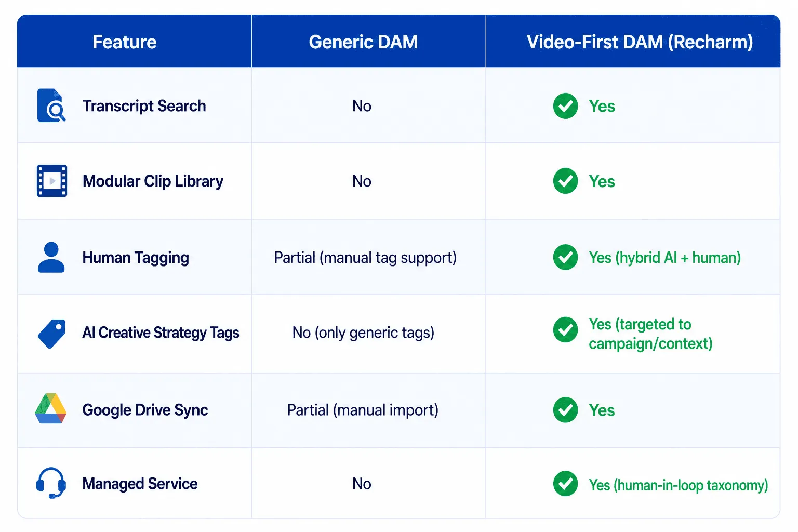
Task: Click the Managed Service headset icon
Action: (x=51, y=483)
